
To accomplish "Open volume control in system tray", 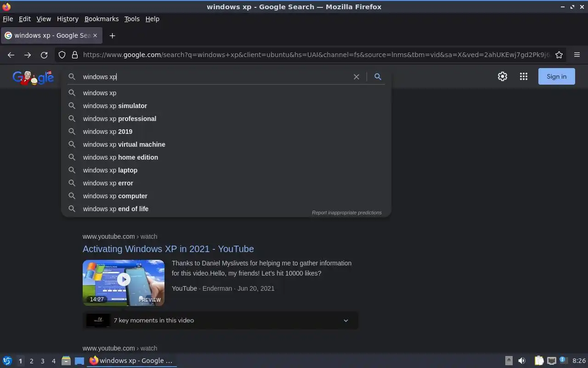I will coord(522,361).
